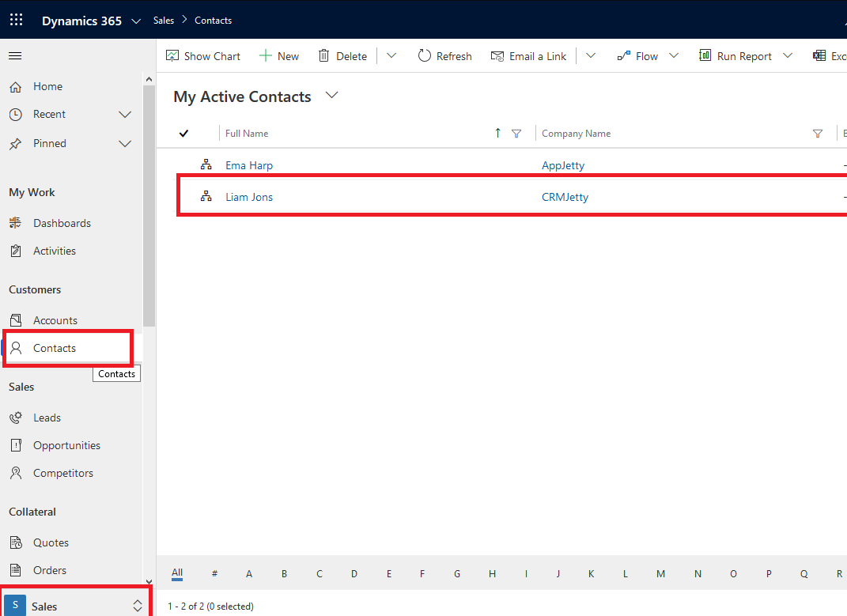Screen dimensions: 847x616
Task: Open hierarchy icon for Liam Jons
Action: pyautogui.click(x=206, y=197)
